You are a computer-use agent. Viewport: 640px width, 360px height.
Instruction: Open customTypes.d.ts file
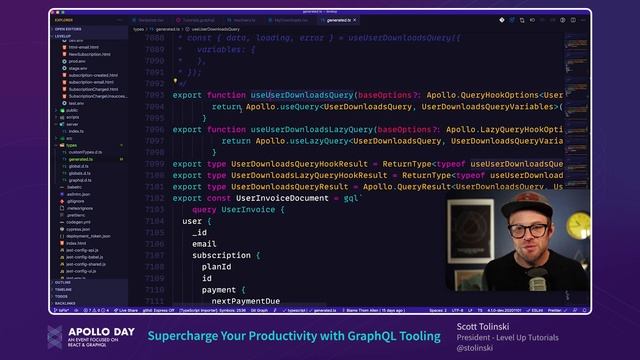tap(85, 152)
